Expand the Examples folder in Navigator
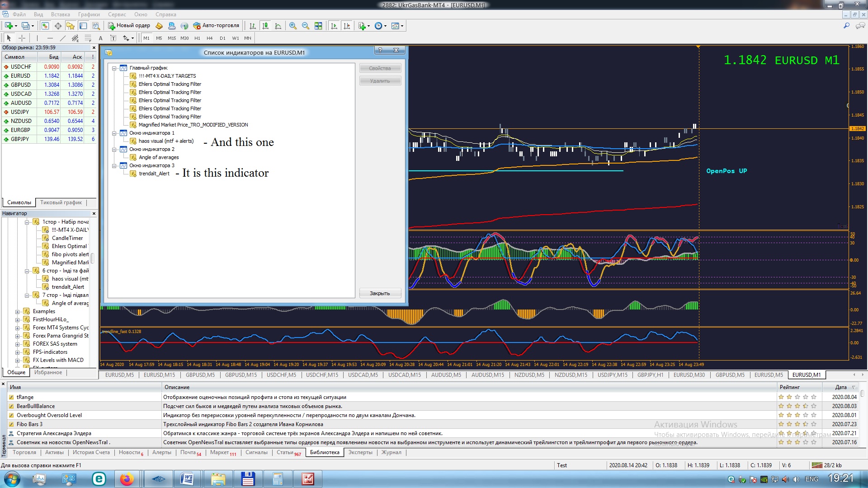 pos(18,312)
